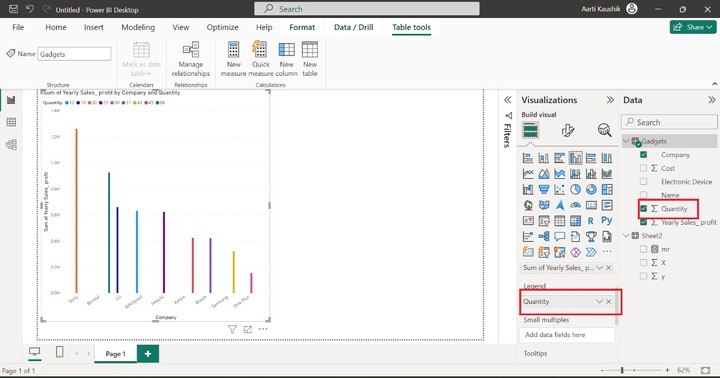720x378 pixels.
Task: Open Table view from the left sidebar
Action: (11, 122)
